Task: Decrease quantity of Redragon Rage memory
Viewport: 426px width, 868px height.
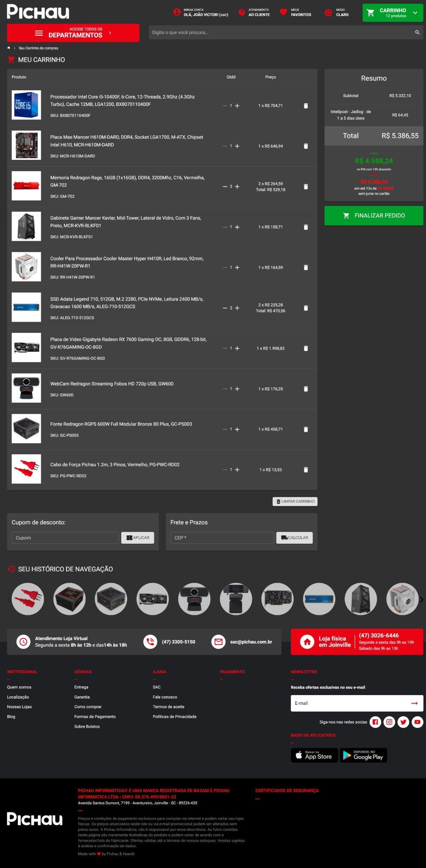Action: click(x=225, y=186)
